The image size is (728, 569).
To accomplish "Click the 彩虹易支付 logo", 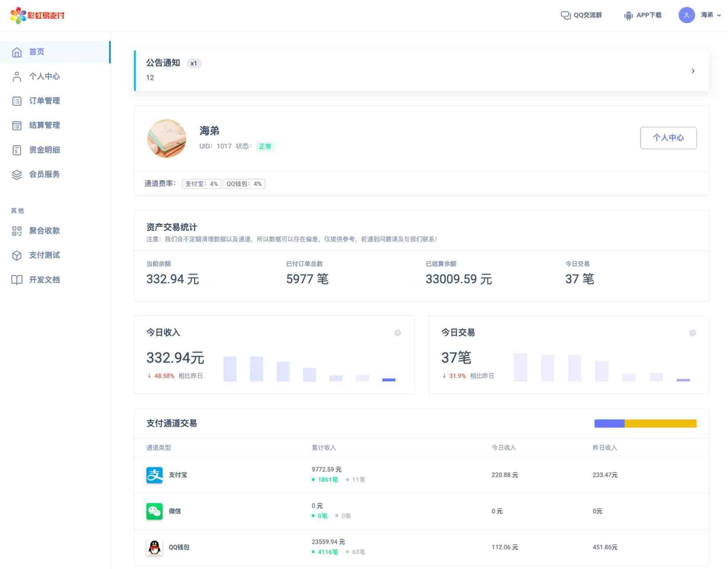I will coord(37,15).
